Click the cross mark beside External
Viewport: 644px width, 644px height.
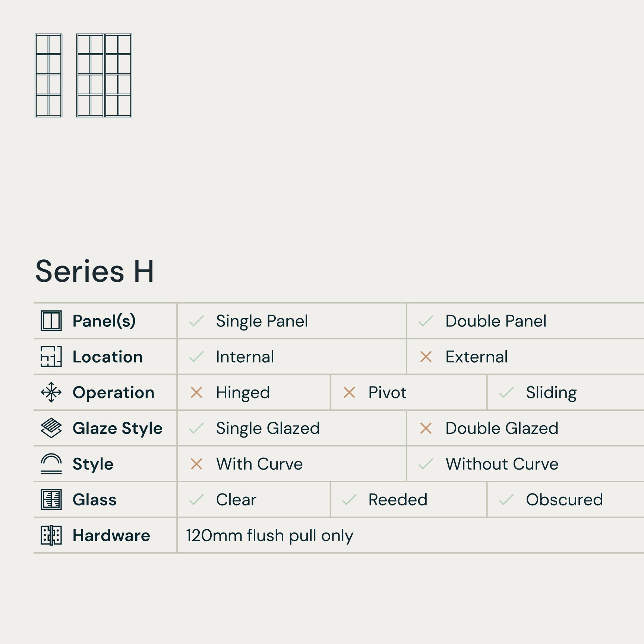click(426, 357)
